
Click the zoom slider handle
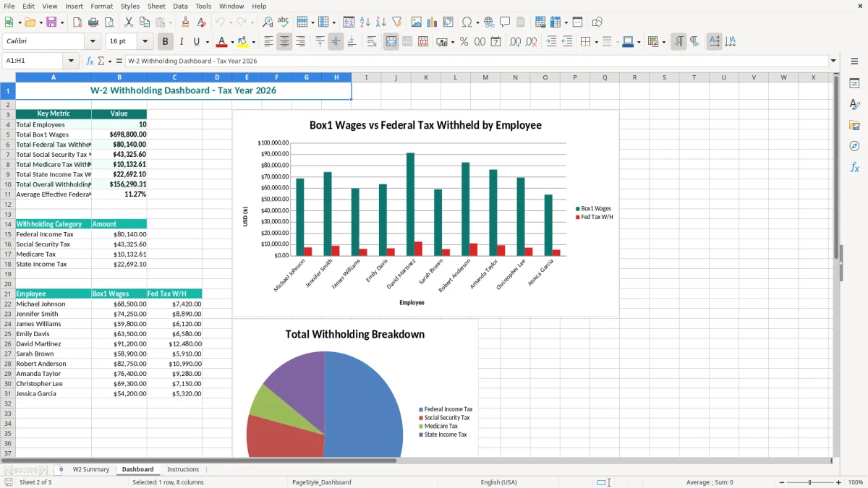click(809, 482)
